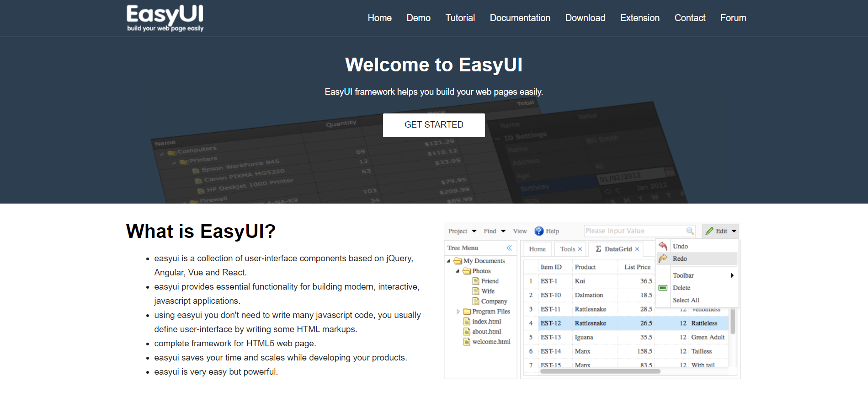Collapse the My Documents tree node

click(449, 261)
